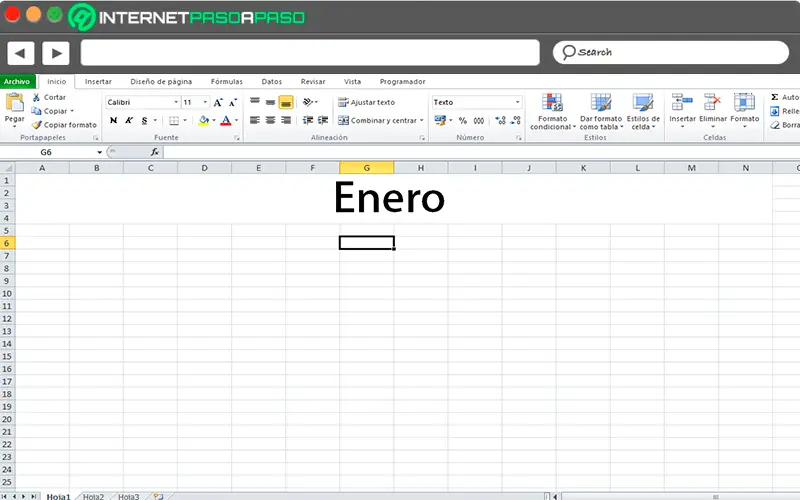Toggle Negrita bold formatting (N)
The image size is (800, 500).
pyautogui.click(x=113, y=120)
